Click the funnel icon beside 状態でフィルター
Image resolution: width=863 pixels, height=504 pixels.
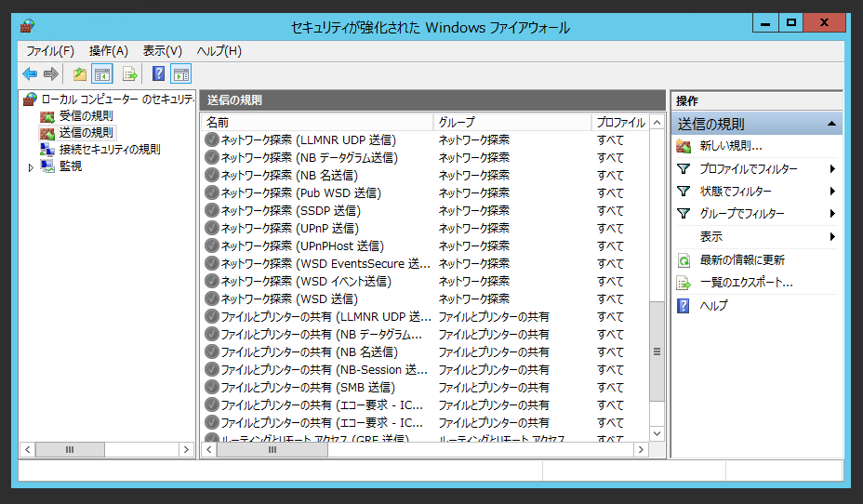pos(684,192)
